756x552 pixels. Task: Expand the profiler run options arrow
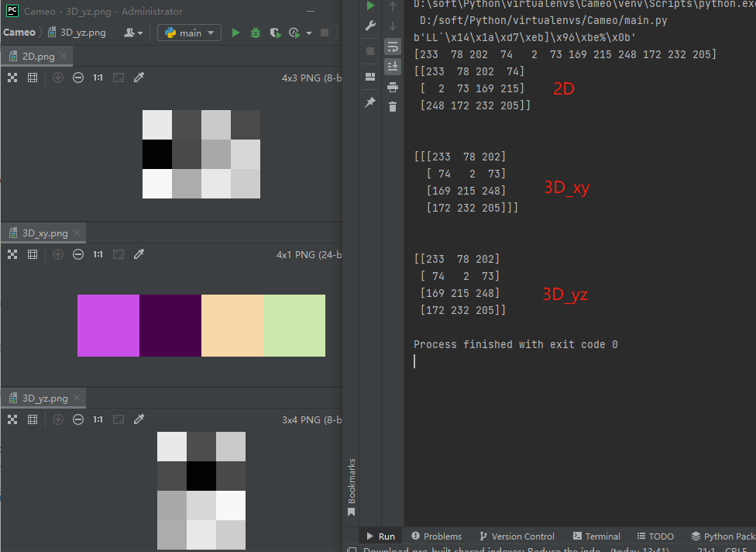click(309, 33)
